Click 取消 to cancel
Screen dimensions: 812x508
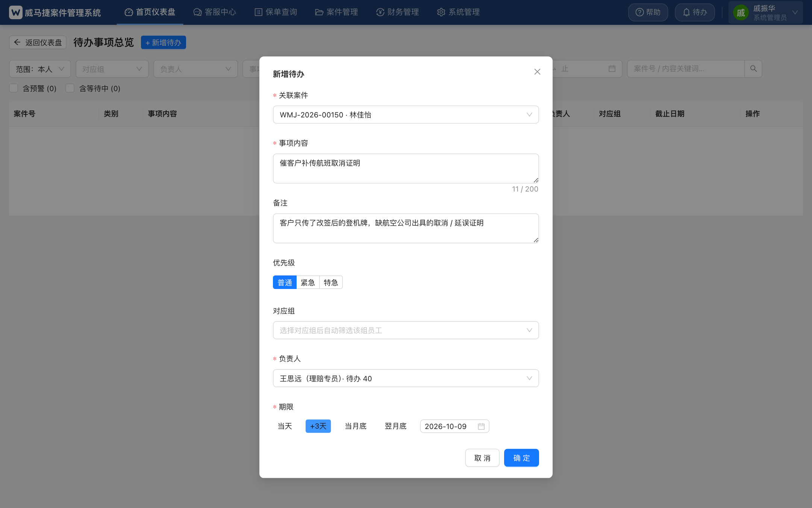pos(482,458)
